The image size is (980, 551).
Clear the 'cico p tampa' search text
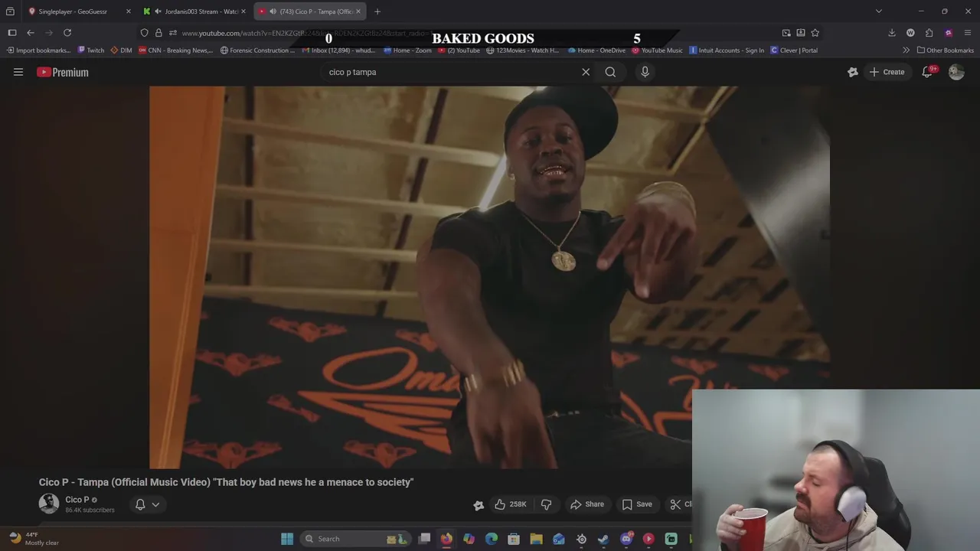click(x=586, y=72)
